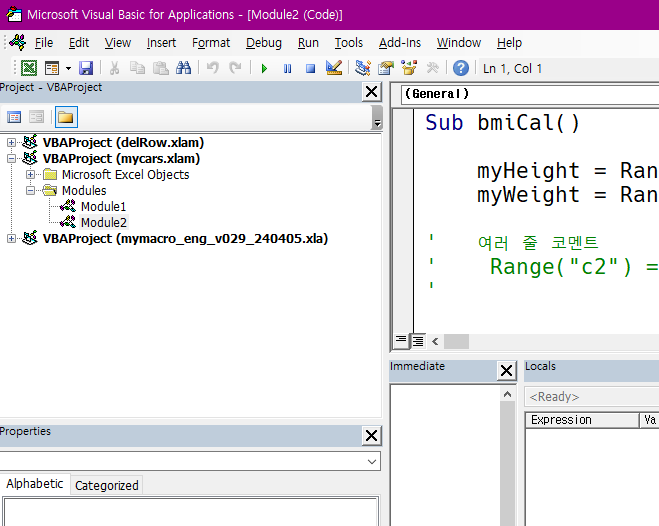Screen dimensions: 659x526
Task: Click Procedure View button in code window
Action: coord(401,340)
